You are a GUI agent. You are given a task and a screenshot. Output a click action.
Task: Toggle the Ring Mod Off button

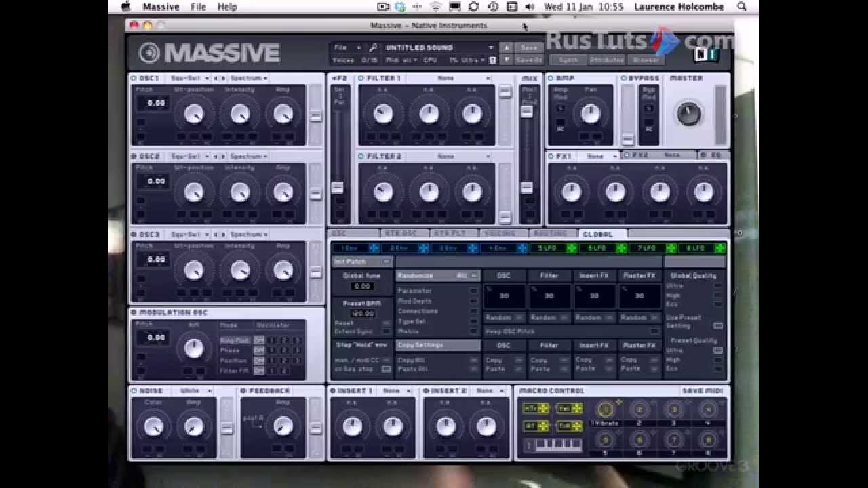click(x=258, y=340)
